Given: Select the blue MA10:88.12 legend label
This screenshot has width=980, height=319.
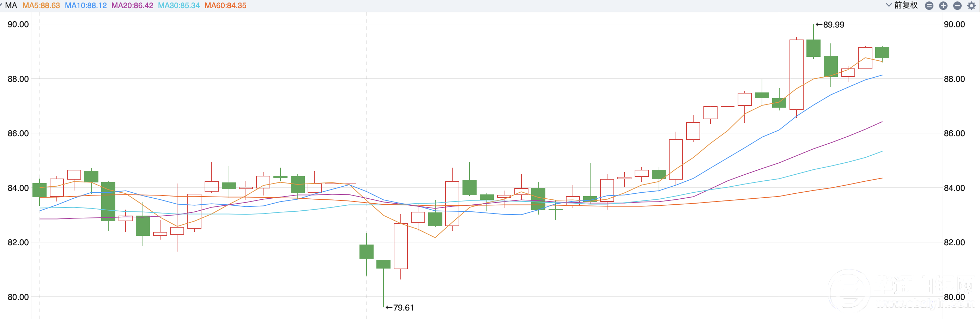Looking at the screenshot, I should point(86,6).
